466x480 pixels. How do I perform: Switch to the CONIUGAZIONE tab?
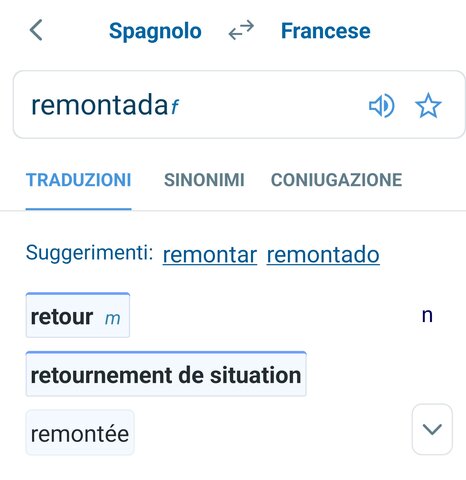(x=336, y=180)
